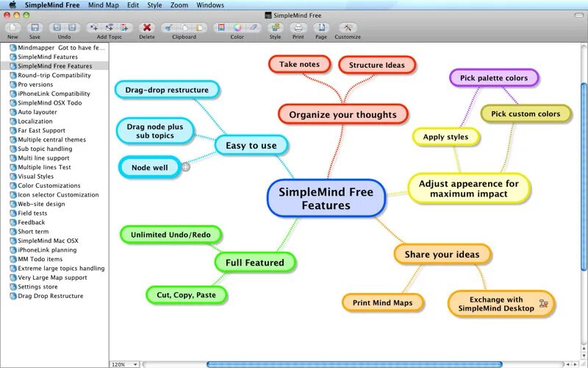Open the color wheel custom color picker
Viewport: 588px width, 368px height.
[237, 27]
